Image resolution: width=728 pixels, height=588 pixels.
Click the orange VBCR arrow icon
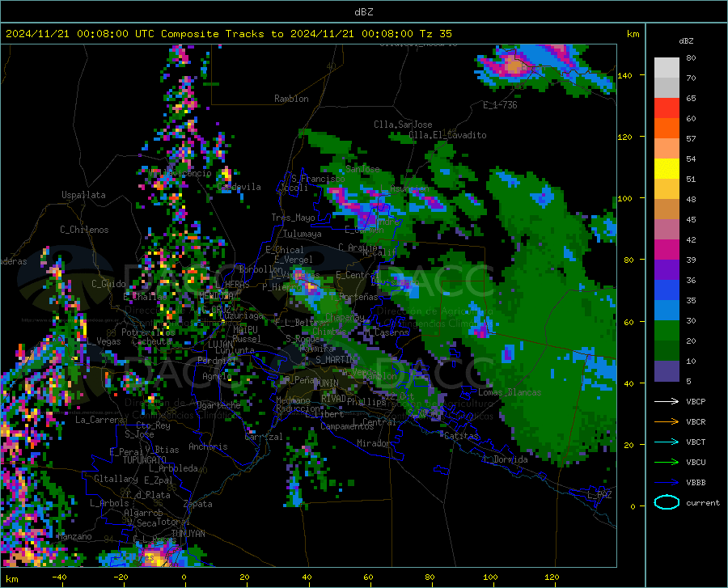(x=667, y=421)
